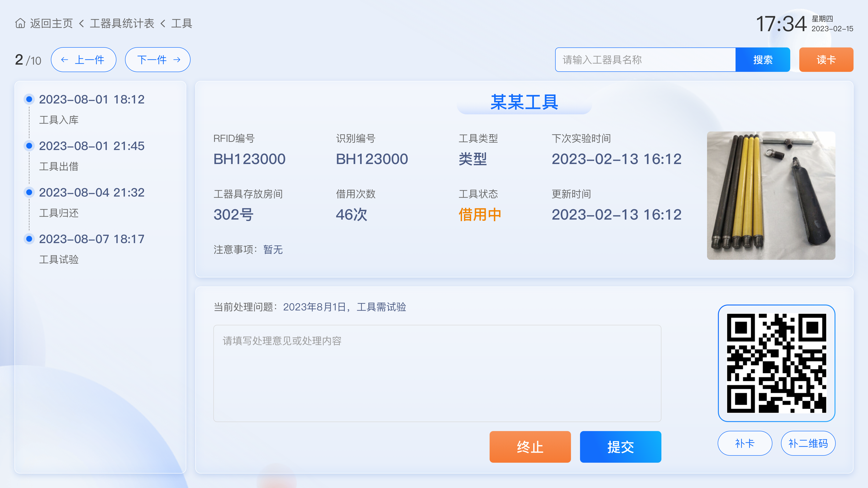Focus the 处理意见 text area
The height and width of the screenshot is (488, 868).
click(437, 373)
